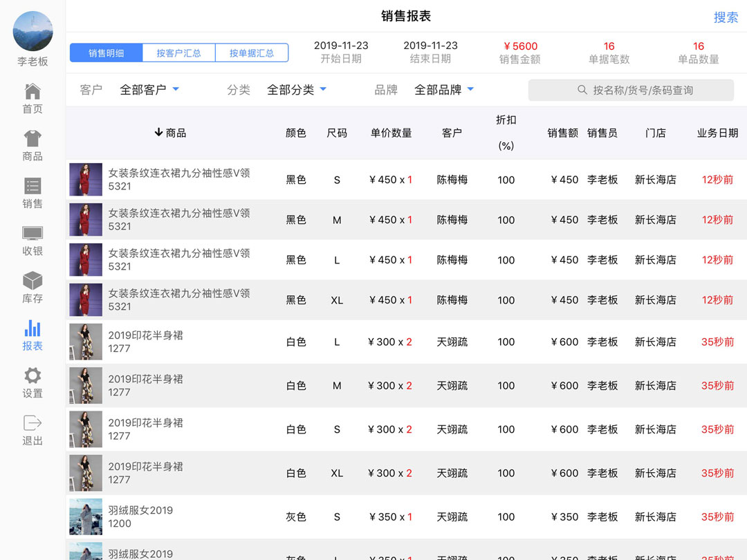Click customer 天翊疏 in 羽绒服 size S row
Viewport: 747px width, 560px height.
point(452,516)
